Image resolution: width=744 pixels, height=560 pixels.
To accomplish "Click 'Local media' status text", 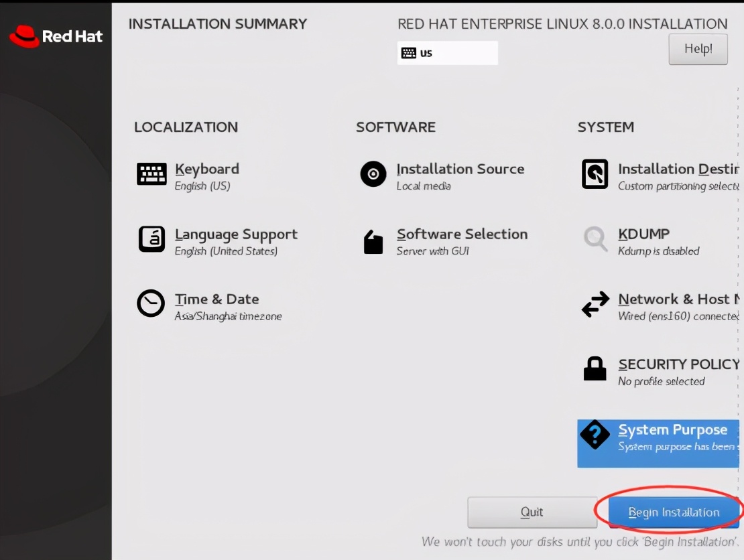I will (424, 186).
